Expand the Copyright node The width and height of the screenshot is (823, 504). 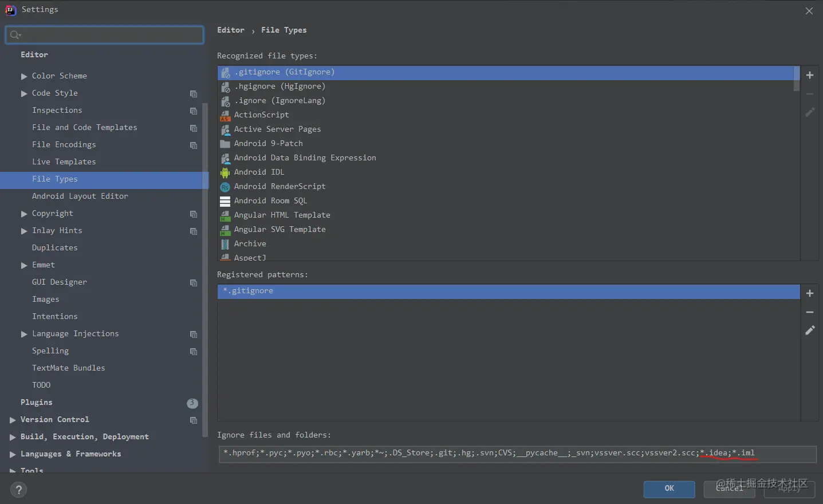coord(24,214)
